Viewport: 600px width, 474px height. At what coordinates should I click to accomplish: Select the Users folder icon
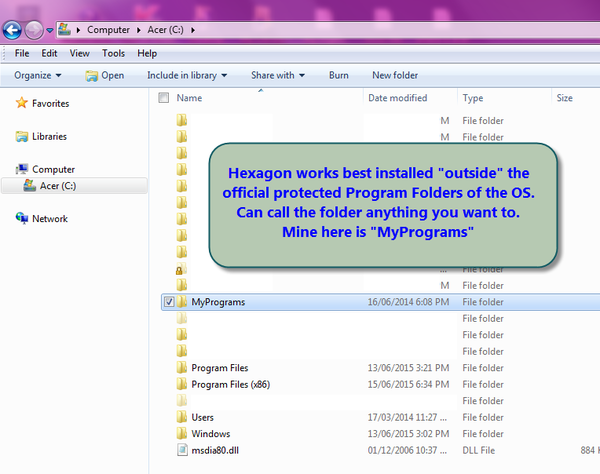point(182,417)
